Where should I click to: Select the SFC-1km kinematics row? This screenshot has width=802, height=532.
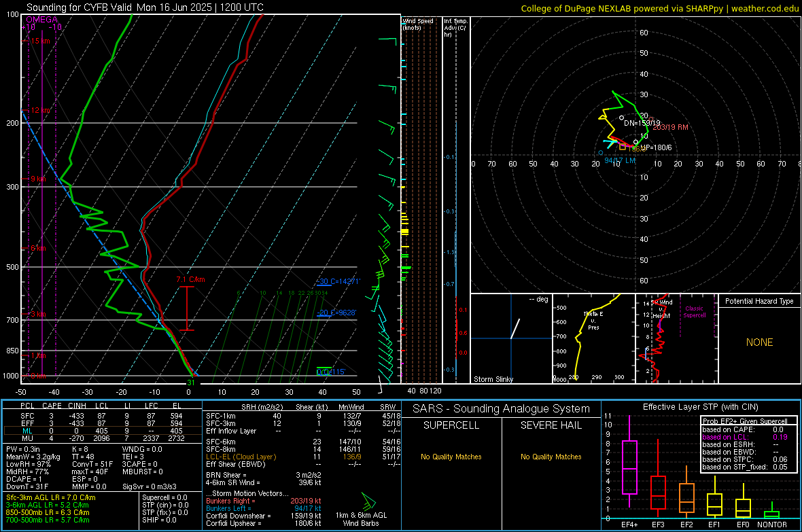click(303, 416)
